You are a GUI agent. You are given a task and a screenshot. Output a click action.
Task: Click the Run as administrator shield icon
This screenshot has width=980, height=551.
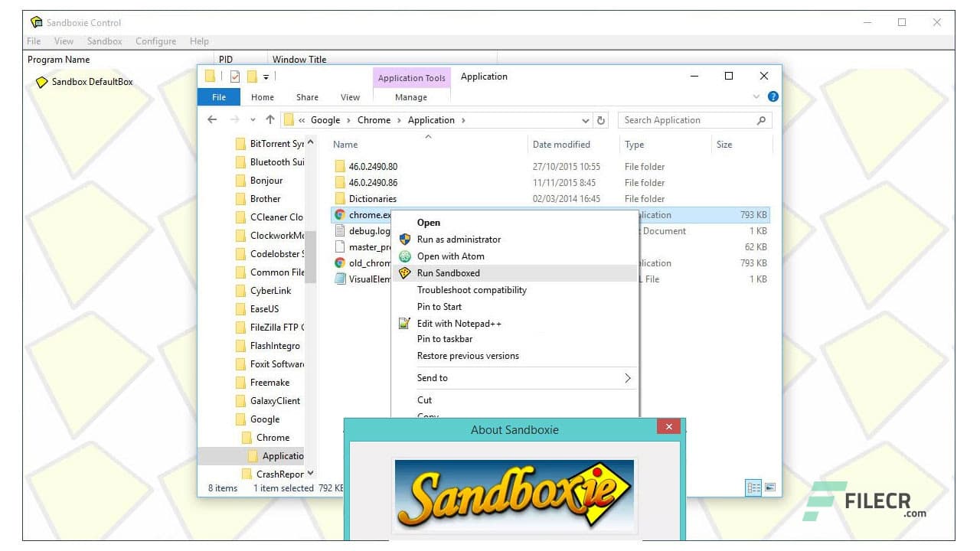click(405, 239)
